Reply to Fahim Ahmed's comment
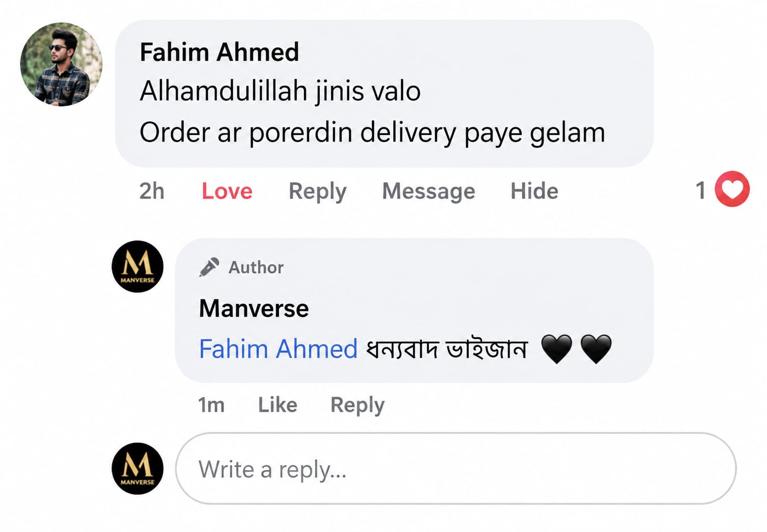The image size is (767, 532). [317, 191]
